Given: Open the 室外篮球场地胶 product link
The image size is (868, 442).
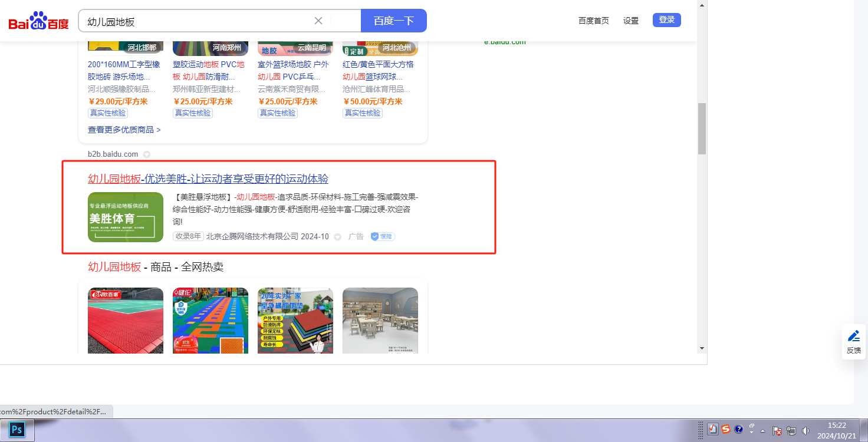Looking at the screenshot, I should point(293,71).
